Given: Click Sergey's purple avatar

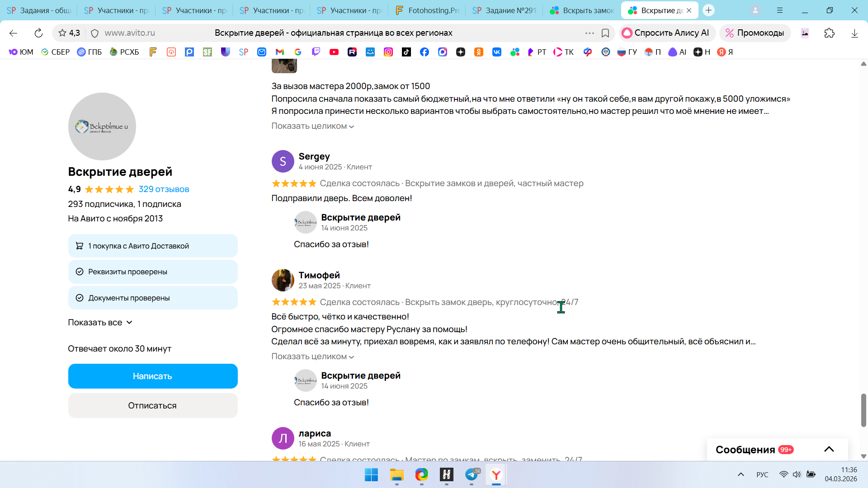Looking at the screenshot, I should point(283,161).
